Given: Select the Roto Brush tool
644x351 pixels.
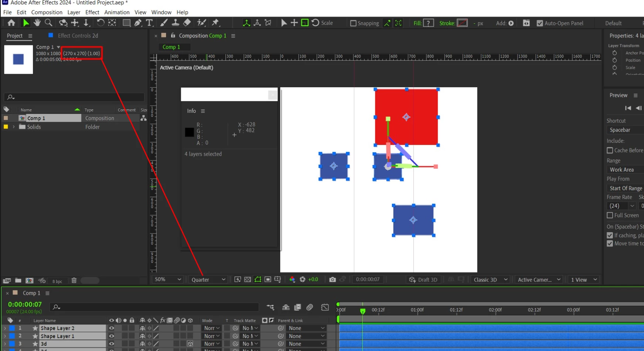Looking at the screenshot, I should (201, 23).
